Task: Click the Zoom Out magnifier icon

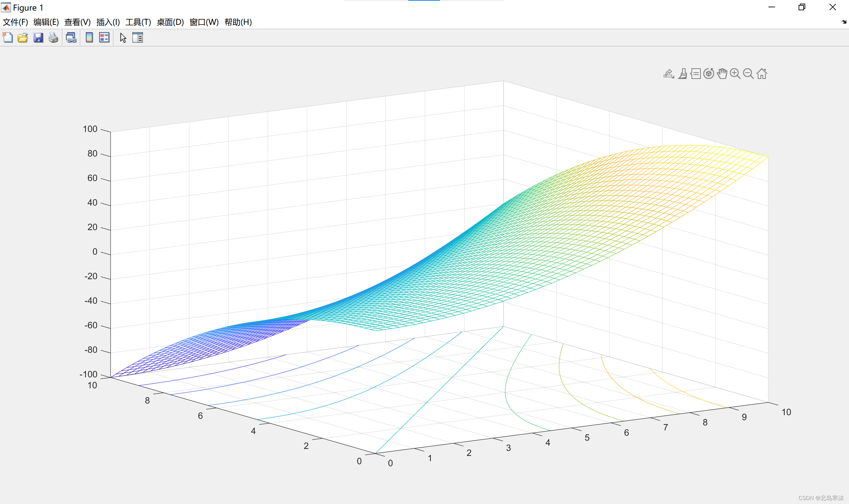Action: pos(748,74)
